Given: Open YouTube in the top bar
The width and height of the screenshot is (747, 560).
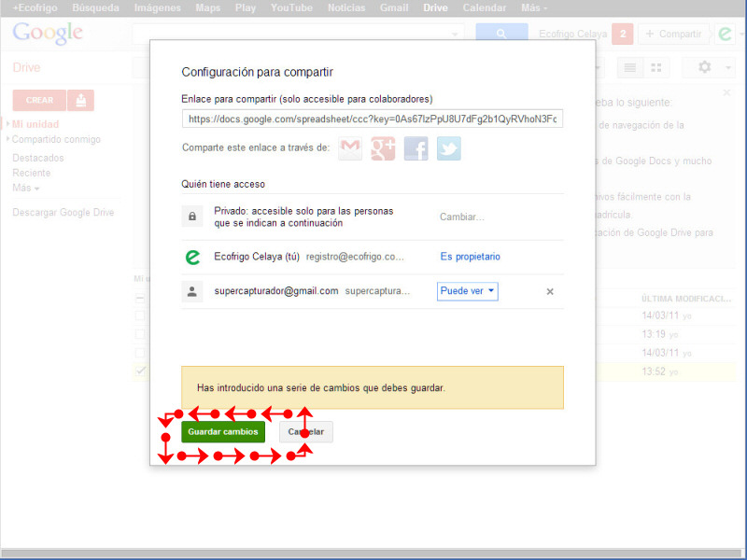Looking at the screenshot, I should point(291,8).
